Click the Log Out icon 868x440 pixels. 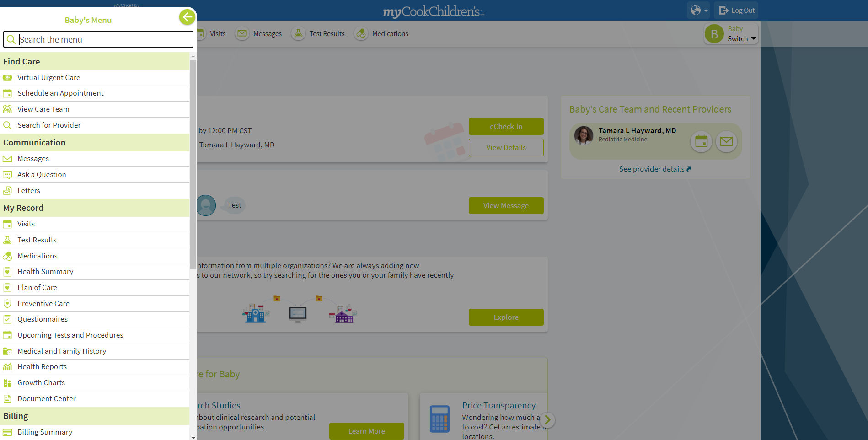pyautogui.click(x=723, y=11)
